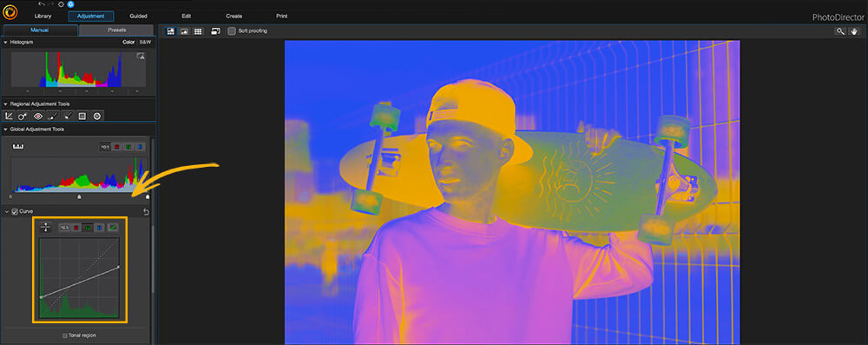Open secondary monitor display options
This screenshot has width=868, height=345.
(x=216, y=31)
